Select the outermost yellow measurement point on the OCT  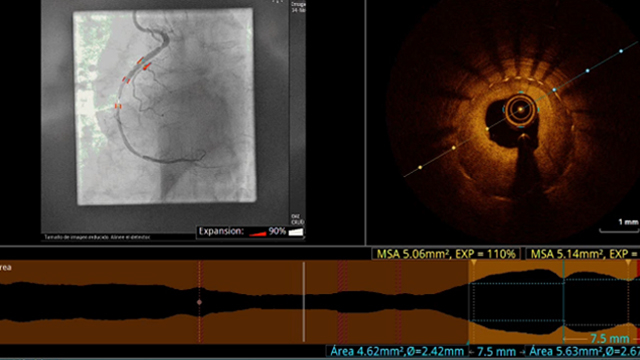pos(420,167)
